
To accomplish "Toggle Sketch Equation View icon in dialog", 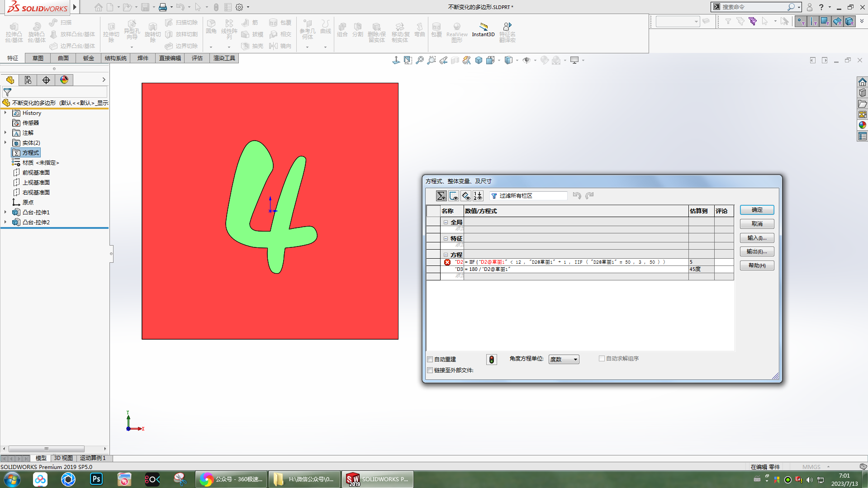I will coord(453,196).
